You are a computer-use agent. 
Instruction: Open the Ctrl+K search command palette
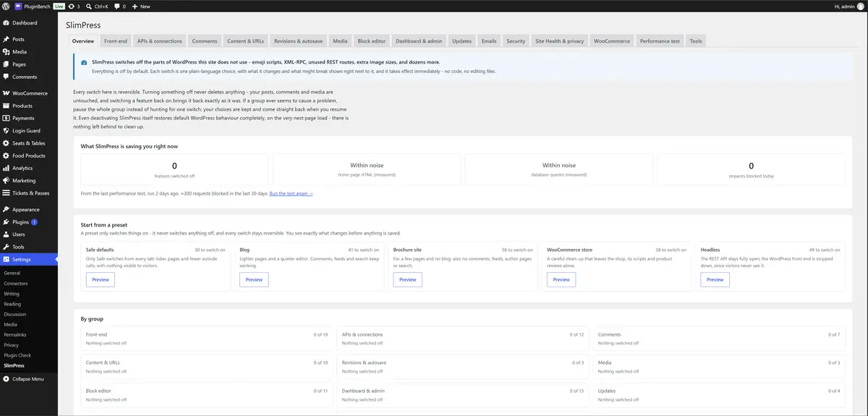97,6
